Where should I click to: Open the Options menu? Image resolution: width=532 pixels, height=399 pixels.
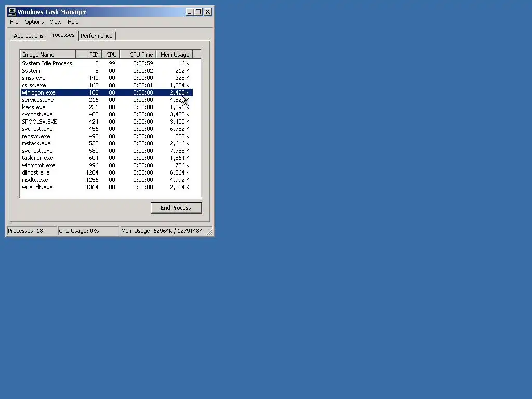click(x=34, y=22)
